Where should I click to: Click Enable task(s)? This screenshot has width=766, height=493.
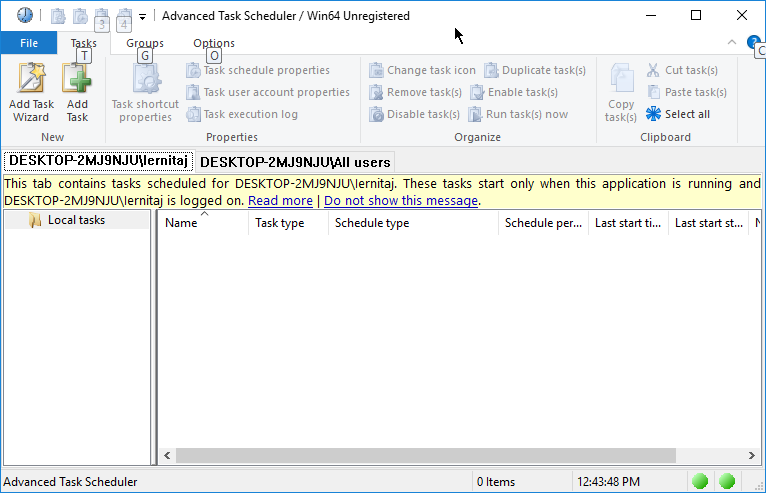tap(514, 92)
